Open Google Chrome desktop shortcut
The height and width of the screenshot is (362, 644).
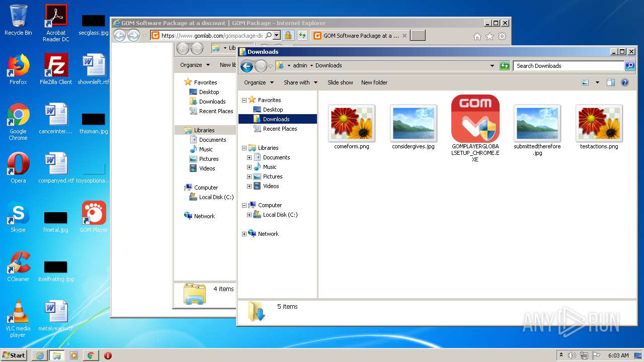[18, 122]
